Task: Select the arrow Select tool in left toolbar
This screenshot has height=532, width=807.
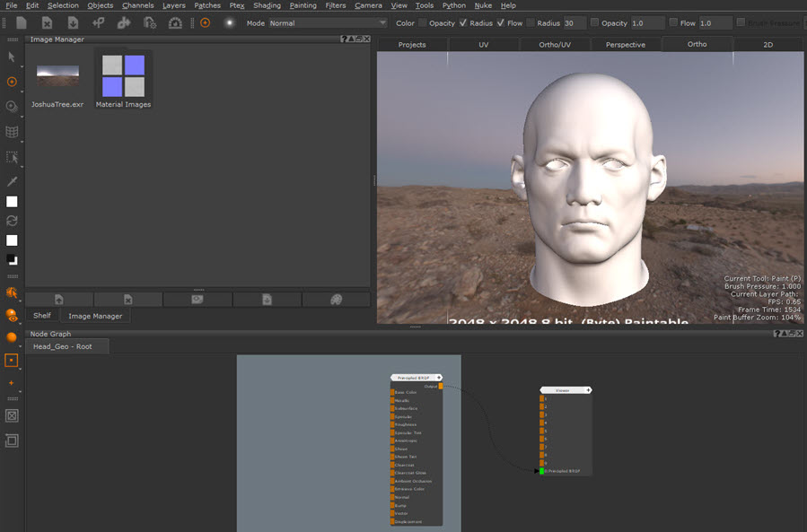Action: 12,57
